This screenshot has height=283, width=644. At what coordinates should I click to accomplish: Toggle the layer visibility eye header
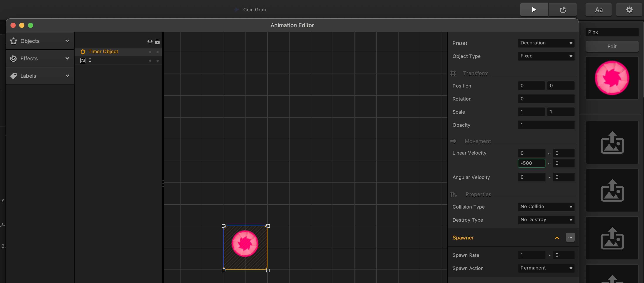[150, 41]
